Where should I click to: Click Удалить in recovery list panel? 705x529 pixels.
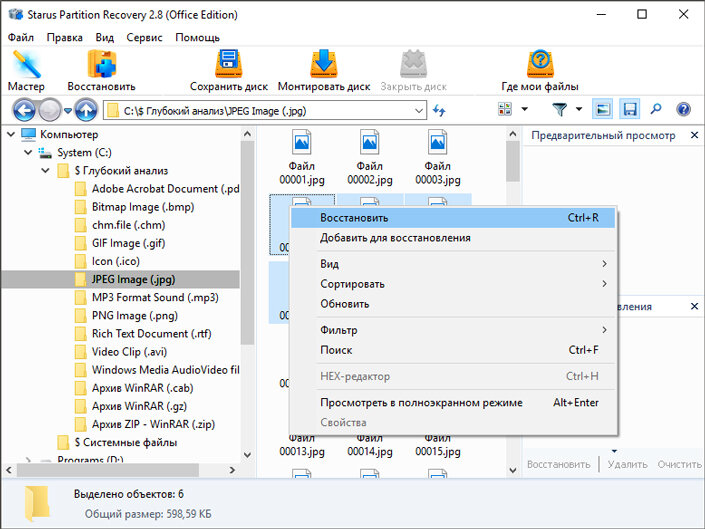(628, 464)
